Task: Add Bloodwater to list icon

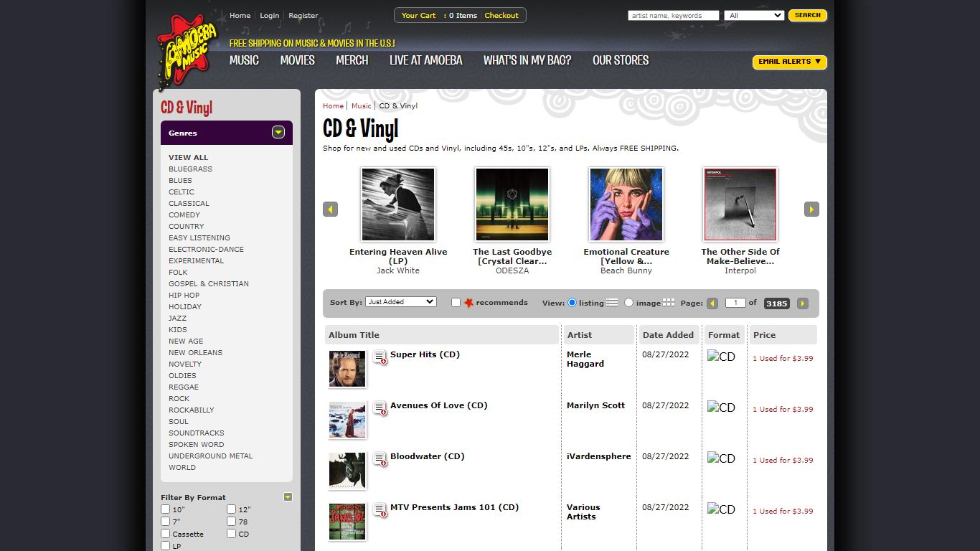Action: click(380, 459)
